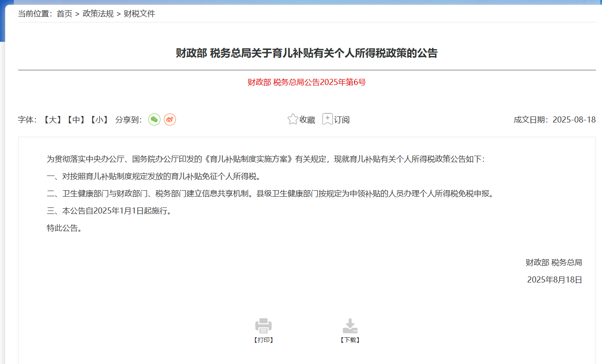Go to 政策法规 in the breadcrumb
602x364 pixels.
pyautogui.click(x=98, y=14)
